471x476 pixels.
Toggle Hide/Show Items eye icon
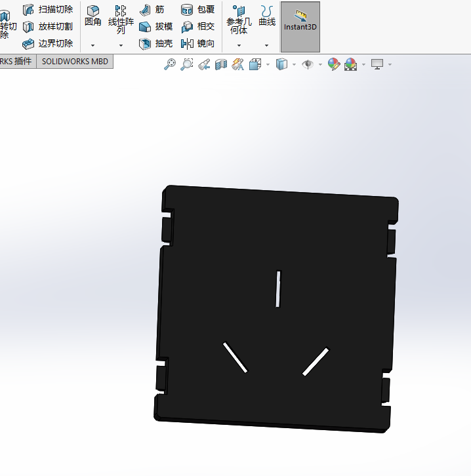point(308,64)
